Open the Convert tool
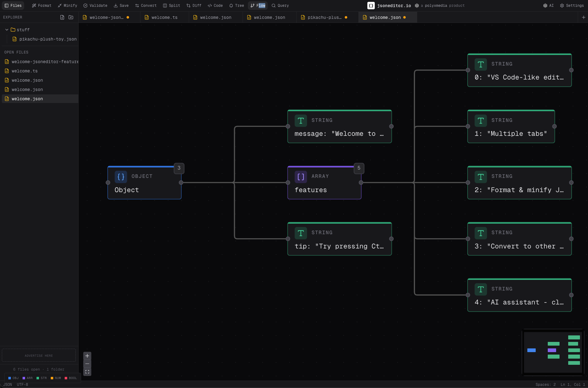This screenshot has height=388, width=588. [x=146, y=5]
